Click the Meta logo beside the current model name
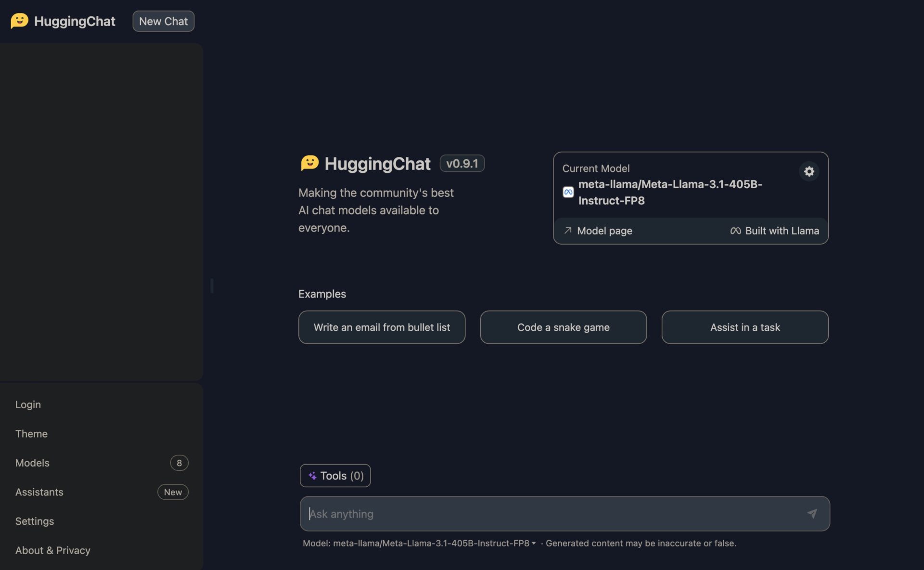 coord(568,192)
